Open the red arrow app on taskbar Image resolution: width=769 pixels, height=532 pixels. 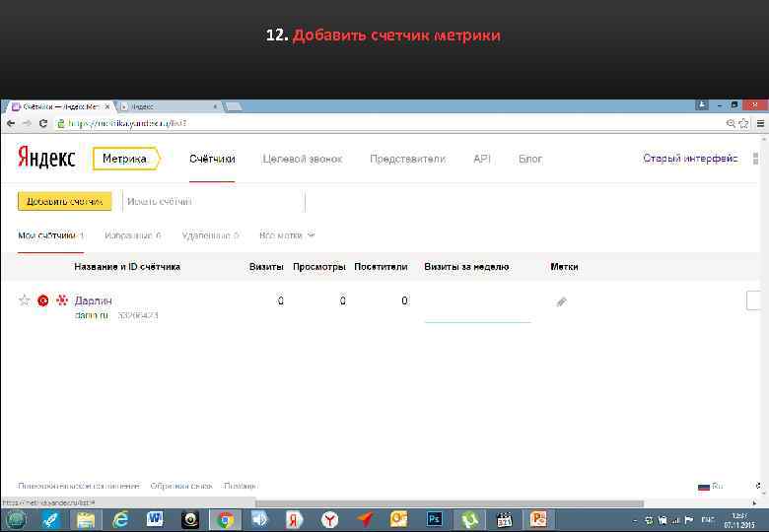click(x=365, y=519)
